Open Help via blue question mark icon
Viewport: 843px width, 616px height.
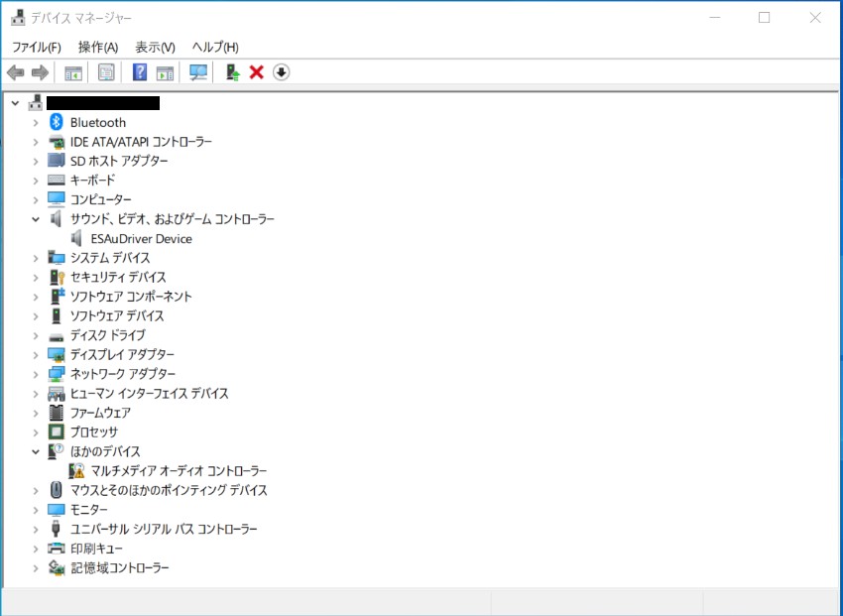pos(140,72)
